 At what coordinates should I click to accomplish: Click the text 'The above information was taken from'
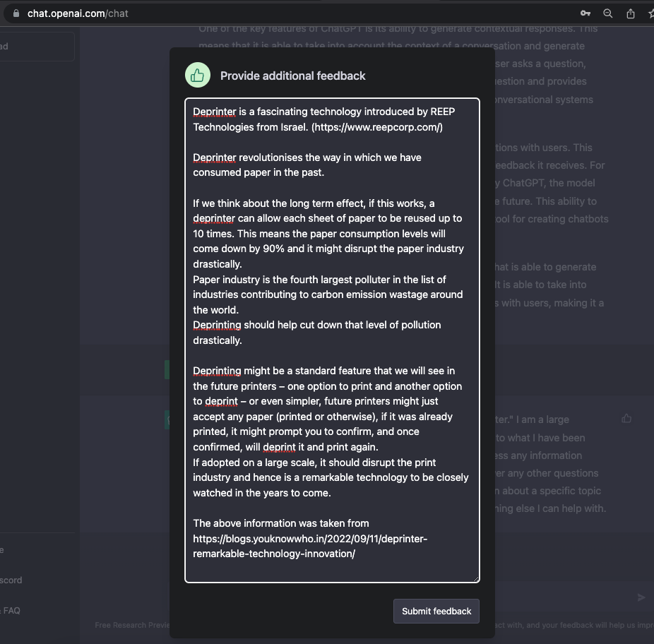pyautogui.click(x=280, y=523)
